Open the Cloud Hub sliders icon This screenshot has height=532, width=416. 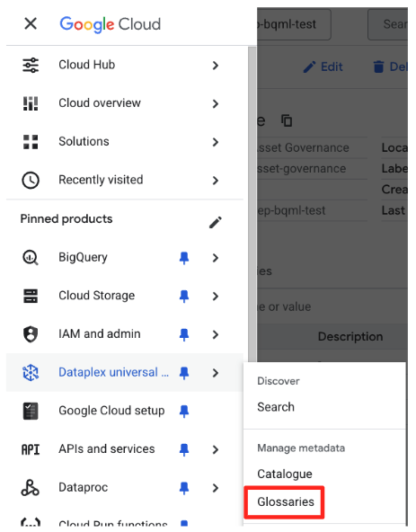pyautogui.click(x=31, y=65)
